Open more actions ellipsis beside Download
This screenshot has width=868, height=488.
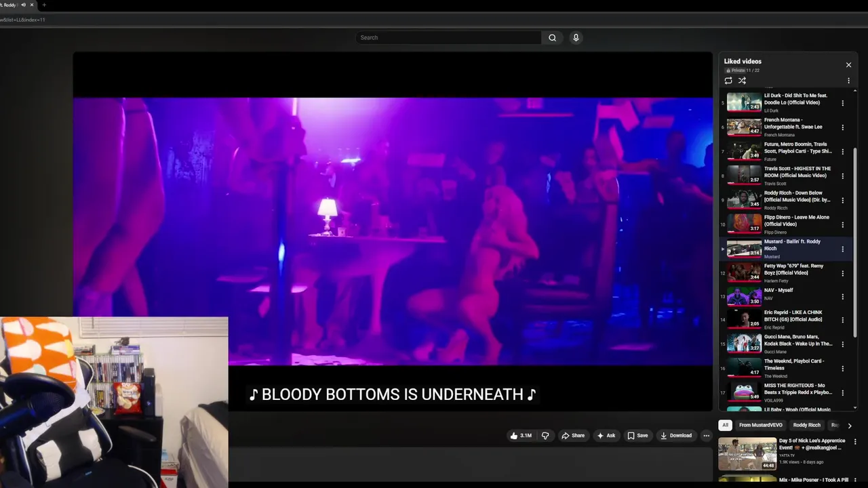pos(706,436)
